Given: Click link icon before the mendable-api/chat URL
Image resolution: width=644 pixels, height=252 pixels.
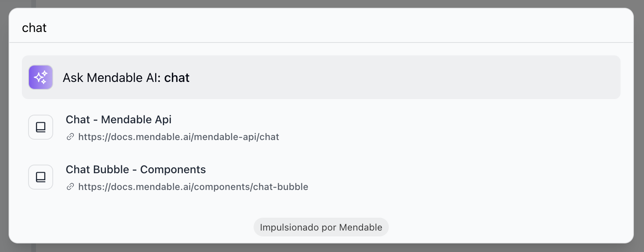Looking at the screenshot, I should coord(70,137).
